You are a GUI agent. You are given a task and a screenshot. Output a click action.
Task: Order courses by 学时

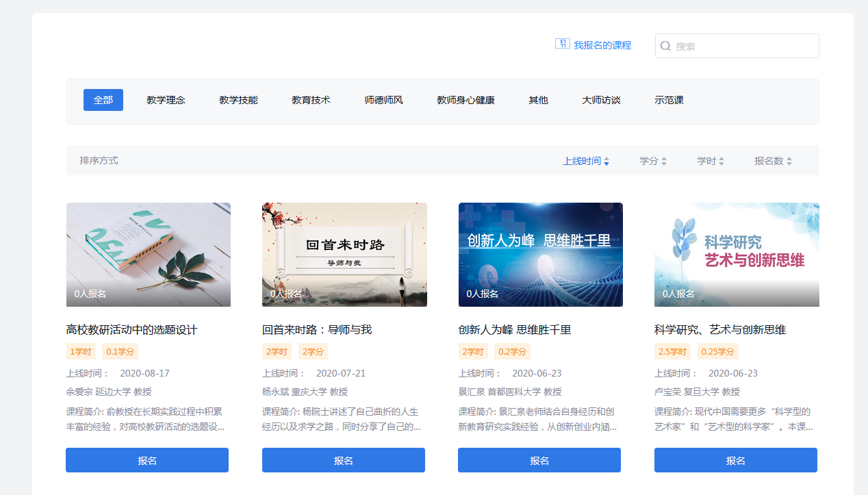pyautogui.click(x=711, y=161)
